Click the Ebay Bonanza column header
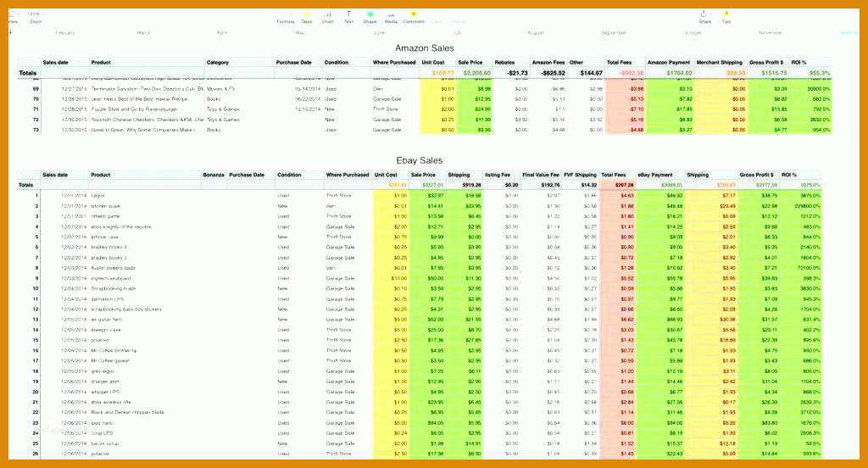 click(214, 175)
